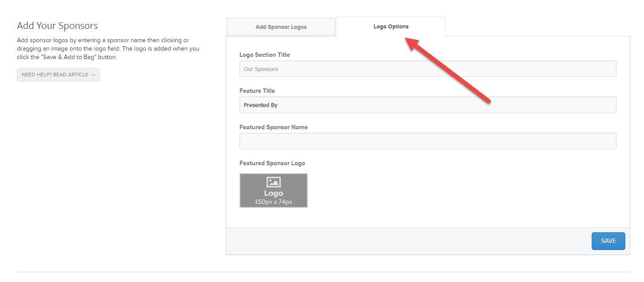Click the sponsor logos instructions paragraph
Screen dimensions: 644x282
point(108,48)
